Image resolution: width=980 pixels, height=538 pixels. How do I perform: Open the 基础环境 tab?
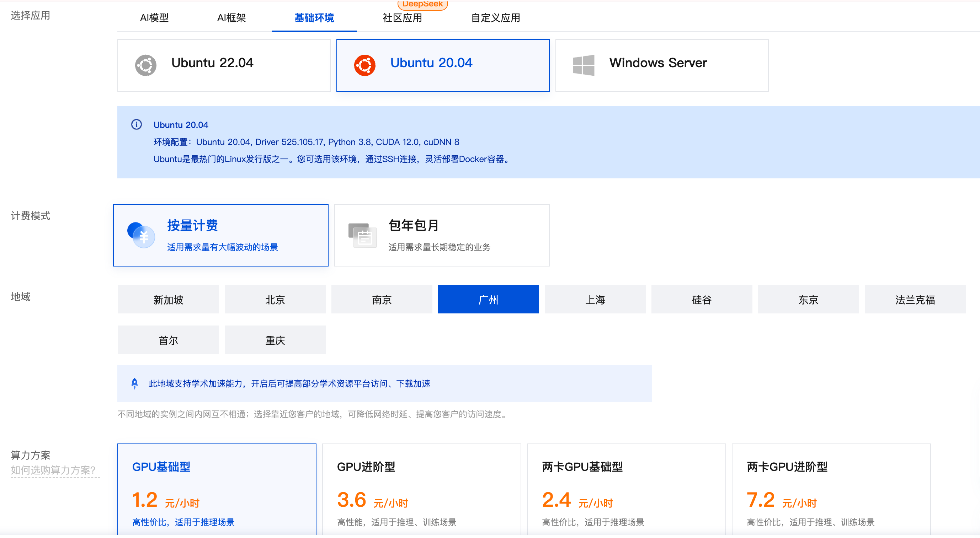[x=314, y=18]
